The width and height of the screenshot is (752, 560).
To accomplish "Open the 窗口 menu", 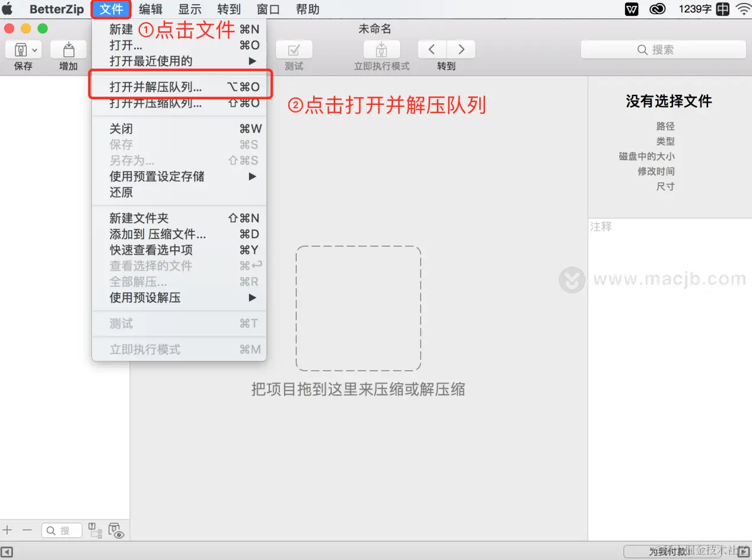I will tap(268, 9).
